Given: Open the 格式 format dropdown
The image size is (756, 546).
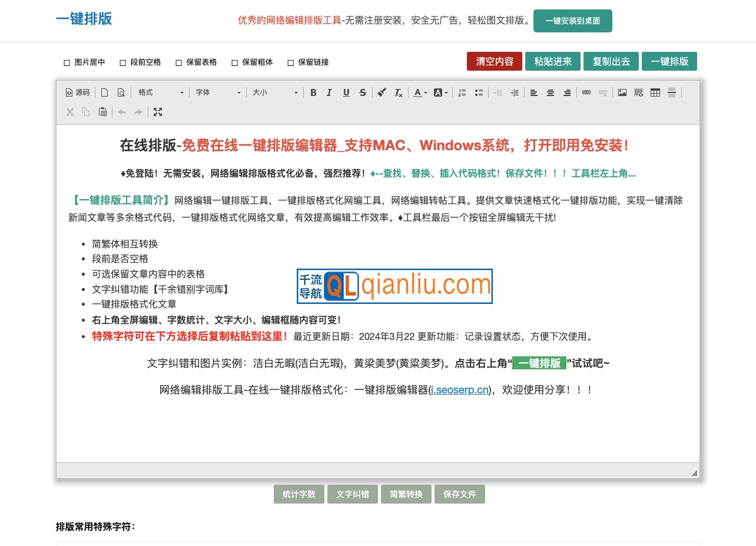Looking at the screenshot, I should click(159, 92).
